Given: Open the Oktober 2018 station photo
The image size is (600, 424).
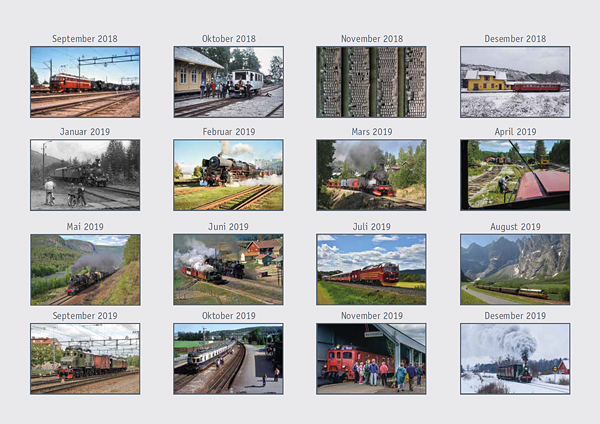Looking at the screenshot, I should click(228, 82).
